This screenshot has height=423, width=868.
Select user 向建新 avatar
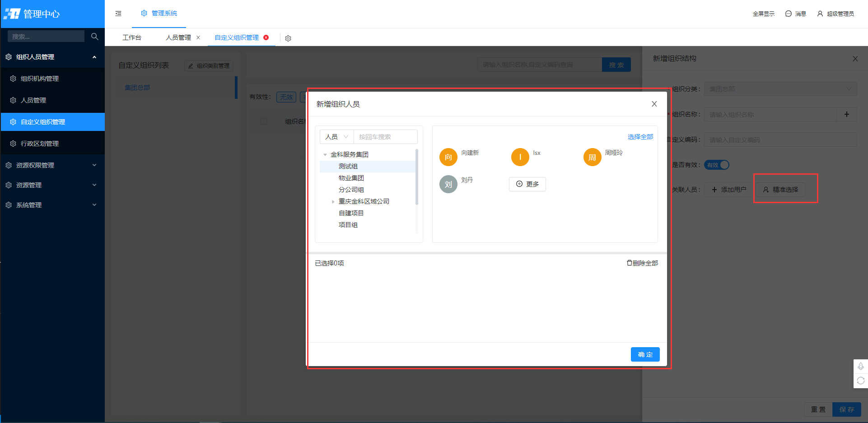[x=448, y=157]
